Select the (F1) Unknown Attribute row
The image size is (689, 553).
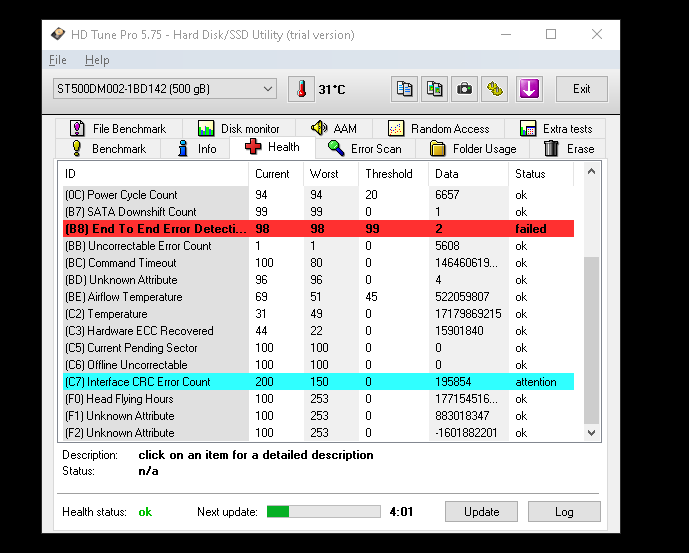(x=319, y=416)
